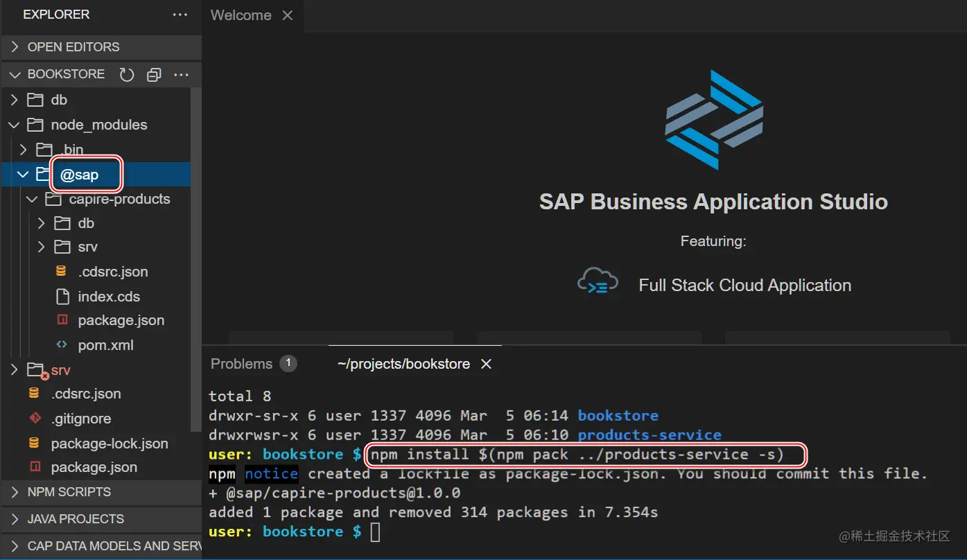Expand the JAVA PROJECTS section
The image size is (967, 560).
[x=15, y=519]
